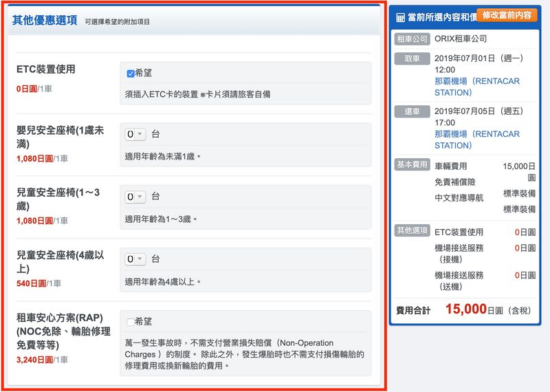Click the 3,240日圓 price text
This screenshot has width=550, height=392.
[x=35, y=360]
